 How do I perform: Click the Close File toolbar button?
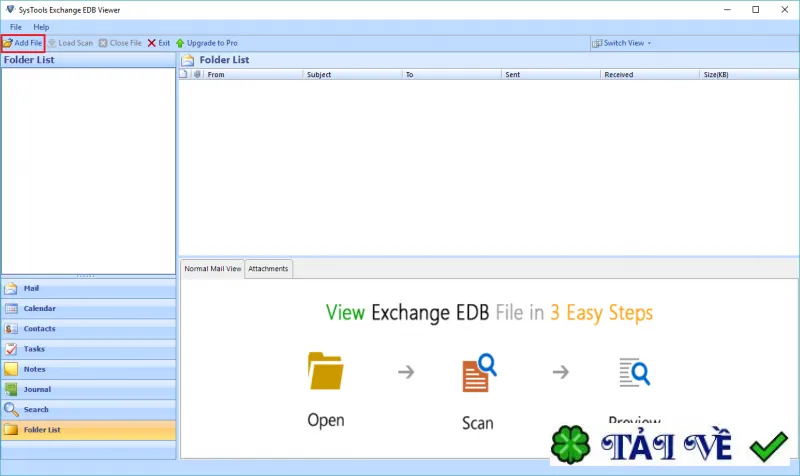[x=120, y=43]
